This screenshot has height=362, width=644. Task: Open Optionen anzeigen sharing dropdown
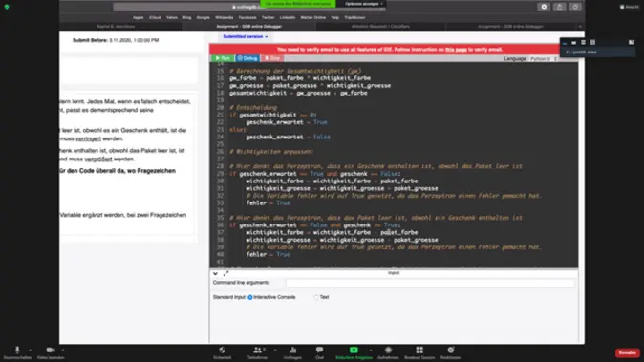[x=363, y=4]
